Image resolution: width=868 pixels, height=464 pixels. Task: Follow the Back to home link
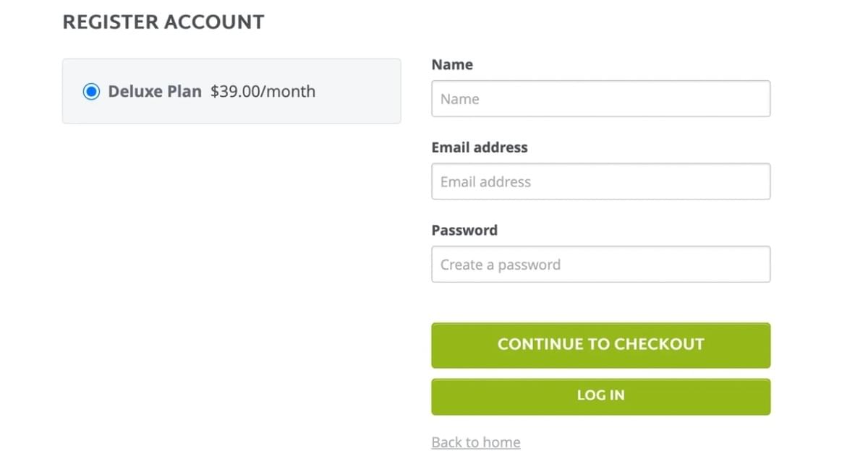[x=475, y=442]
